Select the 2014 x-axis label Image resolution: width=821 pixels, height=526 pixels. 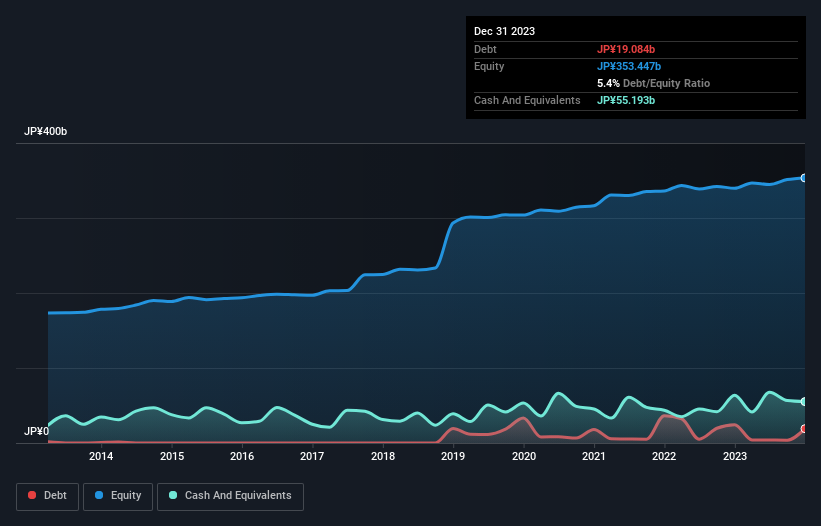coord(101,457)
